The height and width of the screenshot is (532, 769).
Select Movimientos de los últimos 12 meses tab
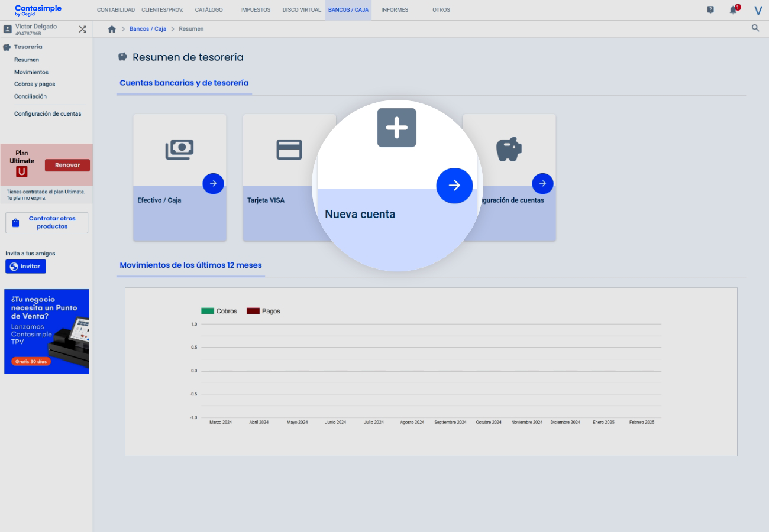pos(190,265)
